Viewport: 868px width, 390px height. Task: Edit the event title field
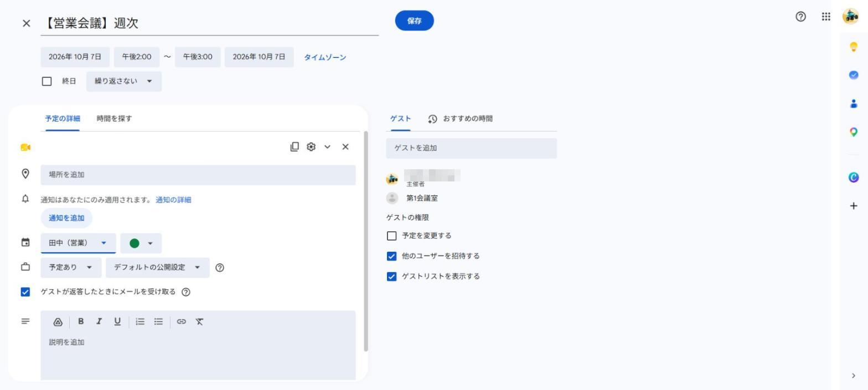(x=210, y=23)
